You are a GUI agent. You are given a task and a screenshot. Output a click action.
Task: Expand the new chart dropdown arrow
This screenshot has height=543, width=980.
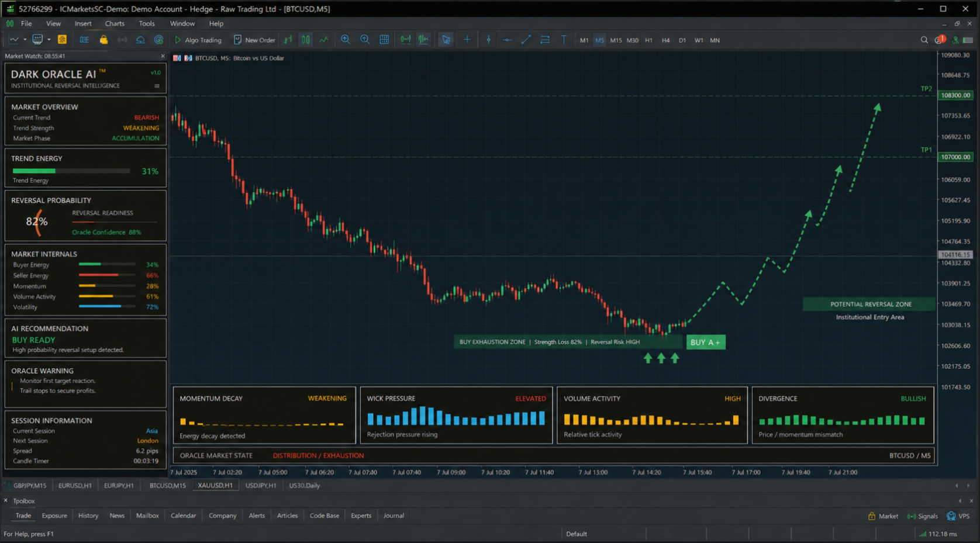coord(25,40)
